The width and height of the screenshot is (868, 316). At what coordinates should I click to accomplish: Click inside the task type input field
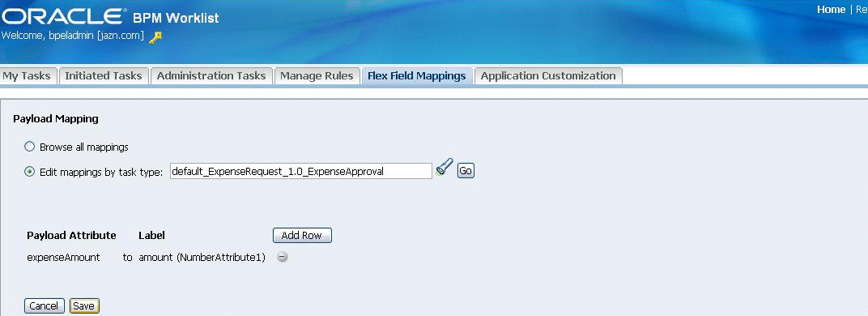pos(300,171)
